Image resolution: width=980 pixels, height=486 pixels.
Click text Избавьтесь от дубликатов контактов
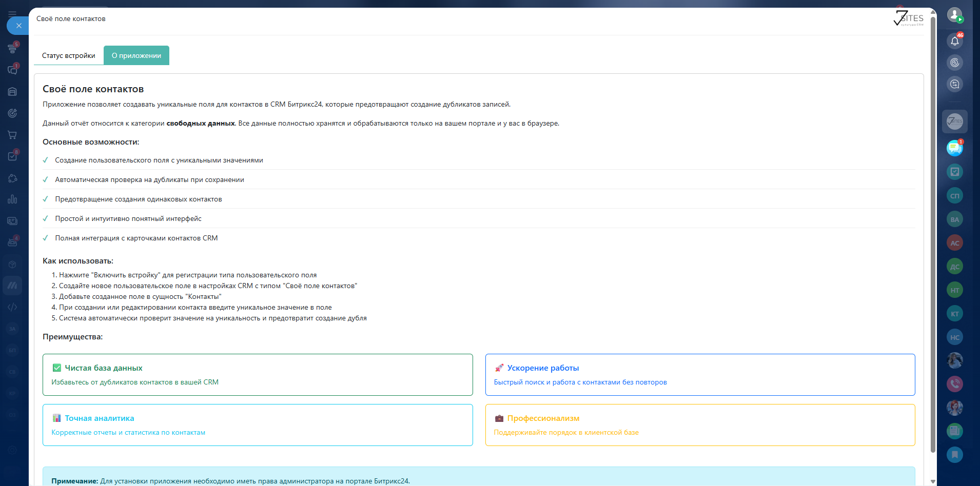pyautogui.click(x=135, y=382)
